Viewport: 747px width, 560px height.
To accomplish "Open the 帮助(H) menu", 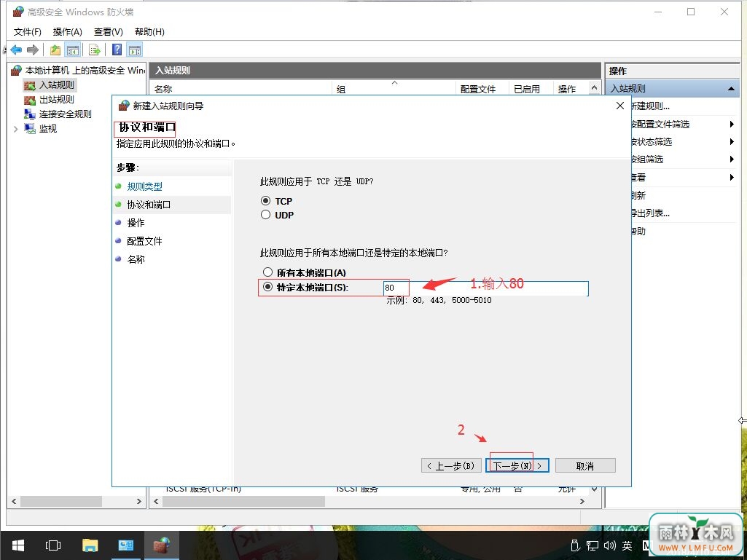I will point(149,32).
